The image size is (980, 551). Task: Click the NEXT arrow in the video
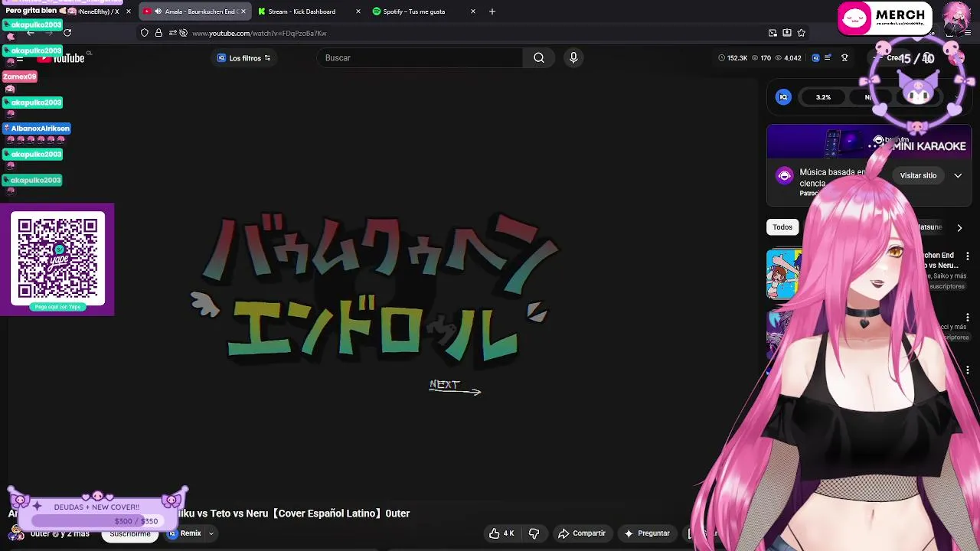coord(455,387)
